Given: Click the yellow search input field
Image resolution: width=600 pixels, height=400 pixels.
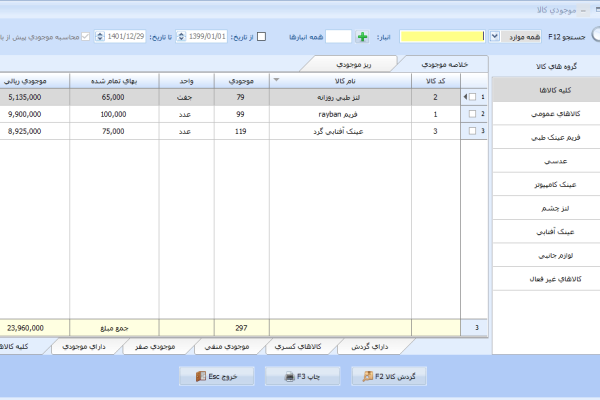Looking at the screenshot, I should click(442, 36).
